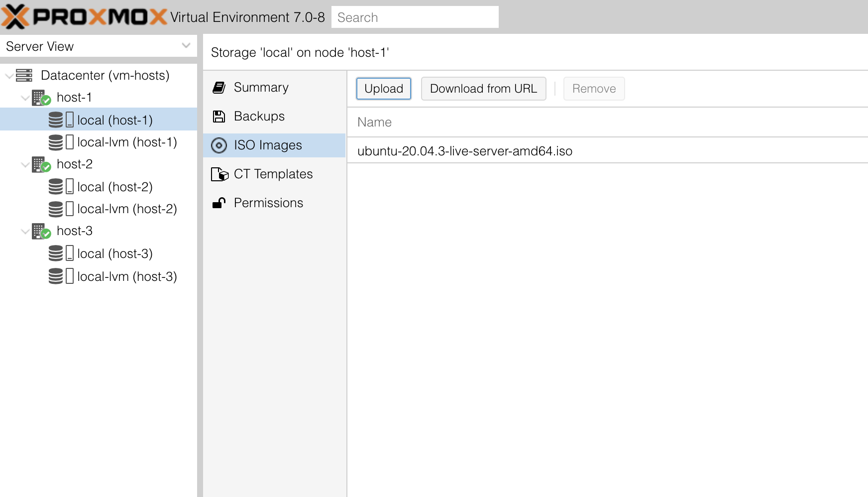
Task: Switch to CT Templates section
Action: 274,174
